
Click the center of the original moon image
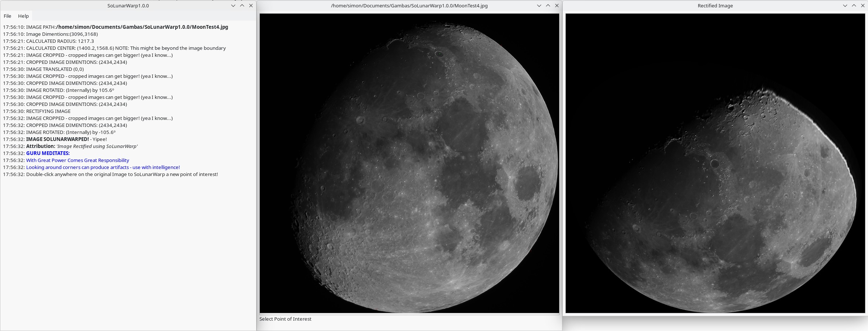click(409, 163)
